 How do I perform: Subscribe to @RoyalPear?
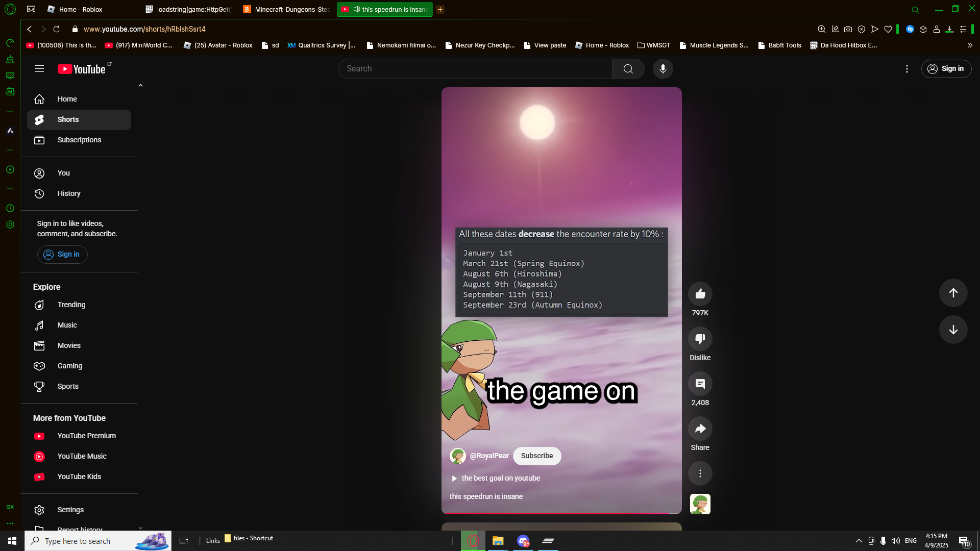tap(536, 456)
